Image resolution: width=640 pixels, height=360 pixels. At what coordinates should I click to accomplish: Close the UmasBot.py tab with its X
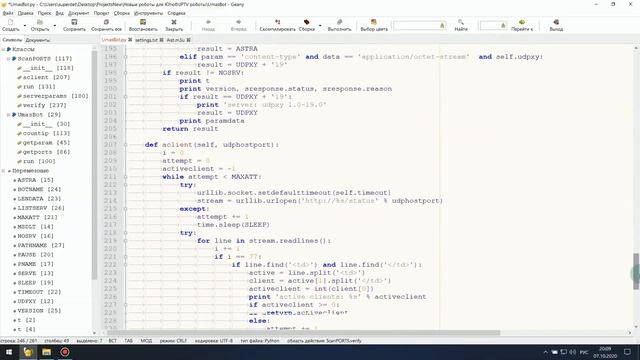(x=130, y=40)
